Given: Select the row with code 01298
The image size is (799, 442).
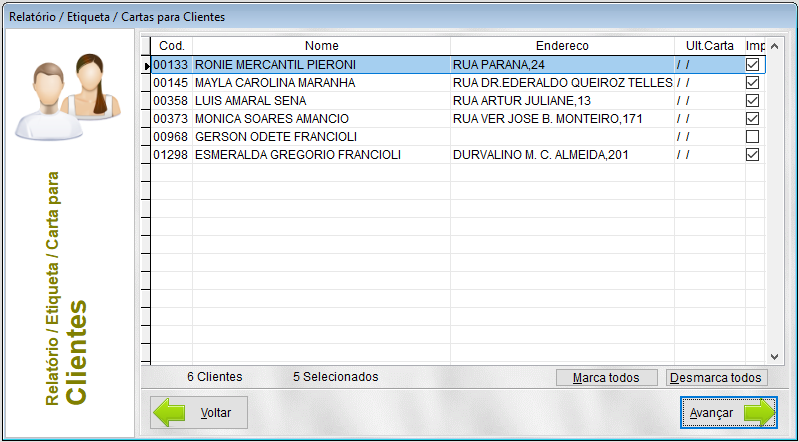Looking at the screenshot, I should pos(458,154).
